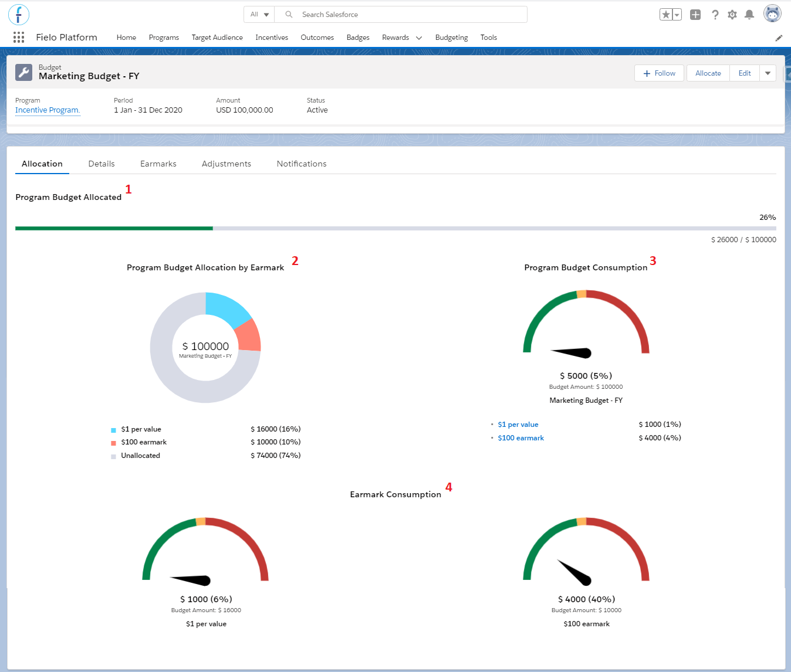The width and height of the screenshot is (791, 672).
Task: Click the Favorites star icon
Action: 666,15
